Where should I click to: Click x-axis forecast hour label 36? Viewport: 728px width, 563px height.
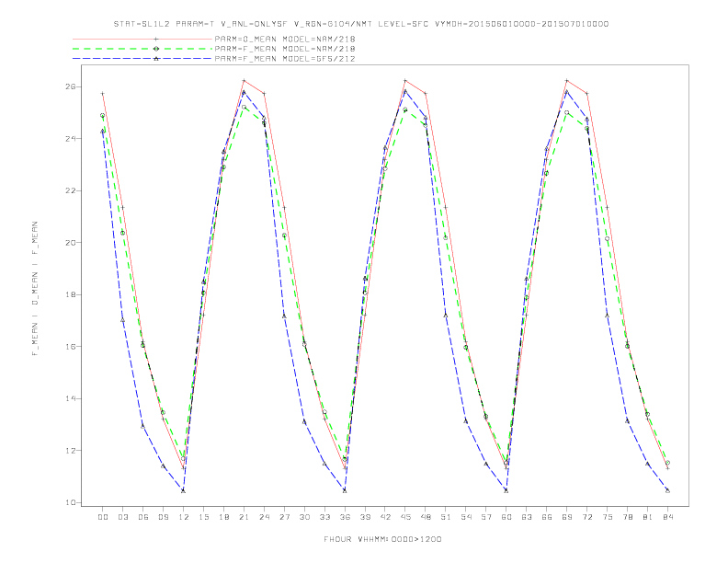(345, 517)
